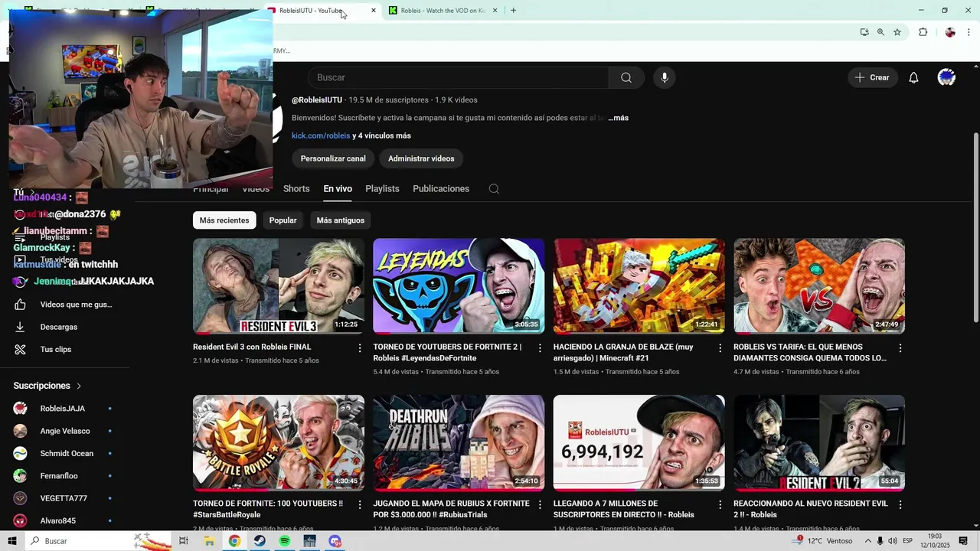The height and width of the screenshot is (551, 980).
Task: Open options for Mapa de Rubius video
Action: pyautogui.click(x=540, y=505)
